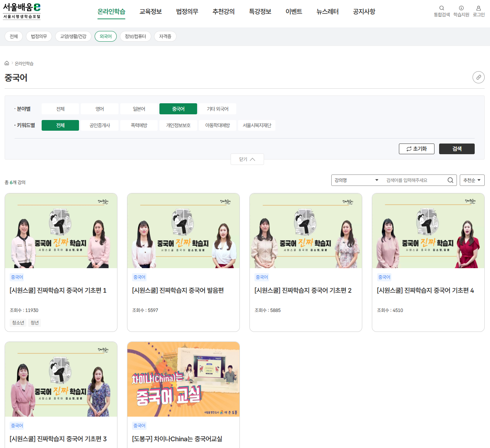Choose the 서울시복지재단 keyword filter
The width and height of the screenshot is (490, 448).
257,125
